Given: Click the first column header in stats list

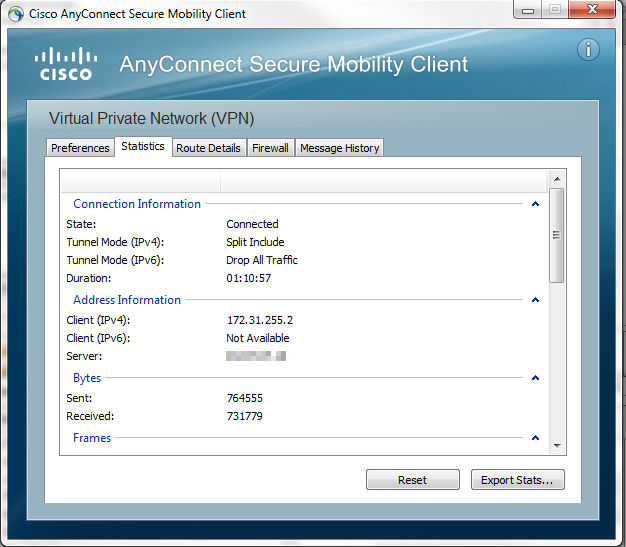Looking at the screenshot, I should pyautogui.click(x=141, y=181).
